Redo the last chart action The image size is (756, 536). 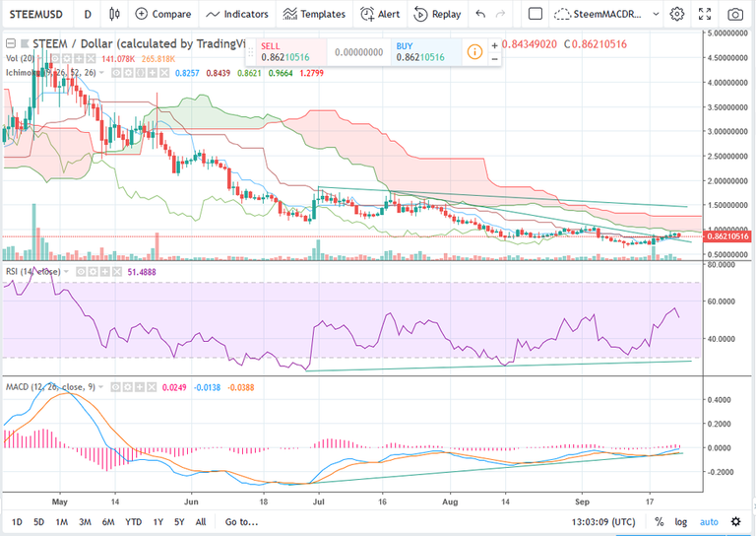point(500,14)
